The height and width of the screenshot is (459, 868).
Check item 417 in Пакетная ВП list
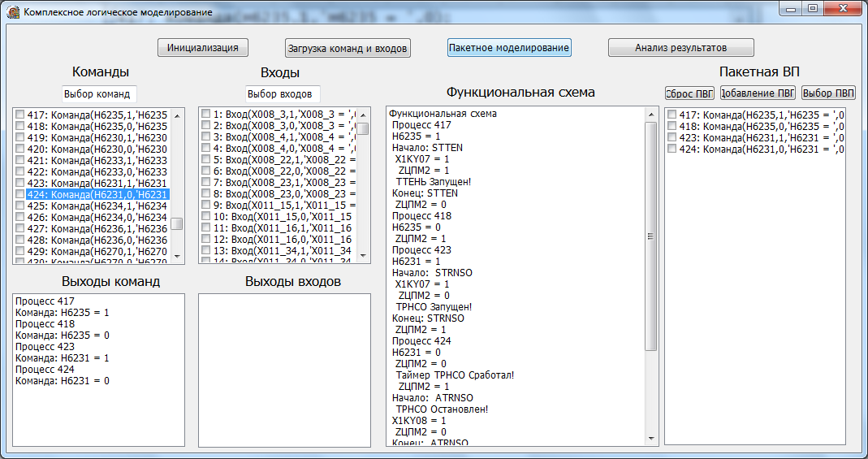[x=672, y=115]
